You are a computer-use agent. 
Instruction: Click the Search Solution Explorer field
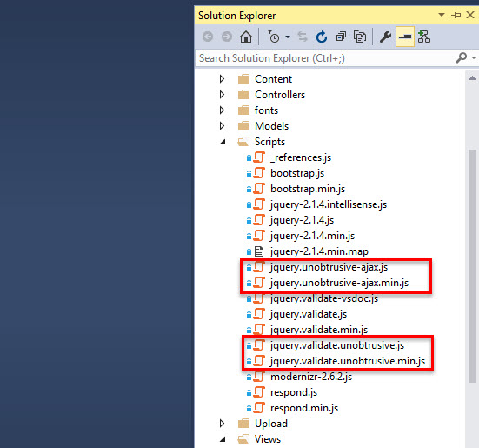pyautogui.click(x=325, y=58)
